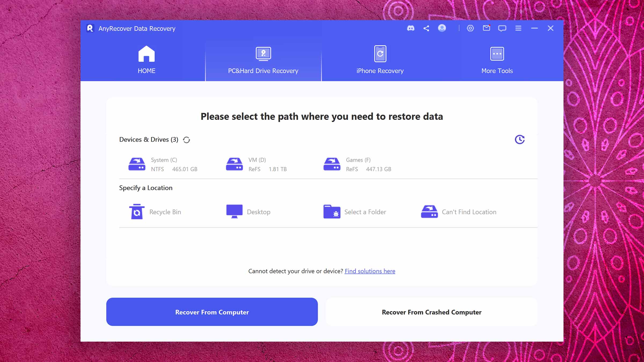The height and width of the screenshot is (362, 644).
Task: Click the Select a Folder icon
Action: coord(332,212)
